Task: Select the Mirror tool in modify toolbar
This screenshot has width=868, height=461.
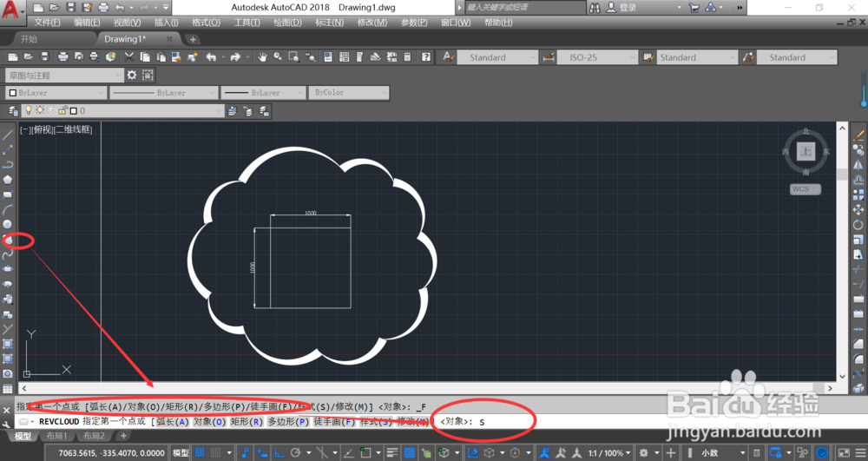Action: pyautogui.click(x=858, y=165)
